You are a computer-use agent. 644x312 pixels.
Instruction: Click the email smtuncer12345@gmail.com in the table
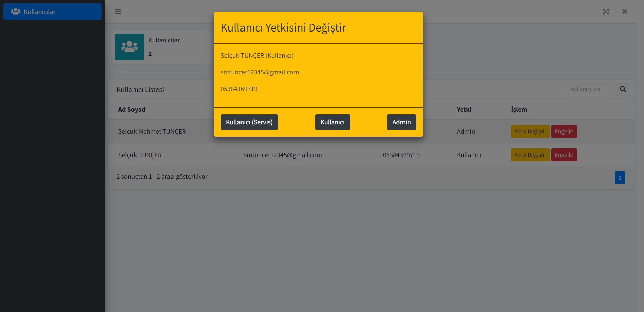(283, 155)
